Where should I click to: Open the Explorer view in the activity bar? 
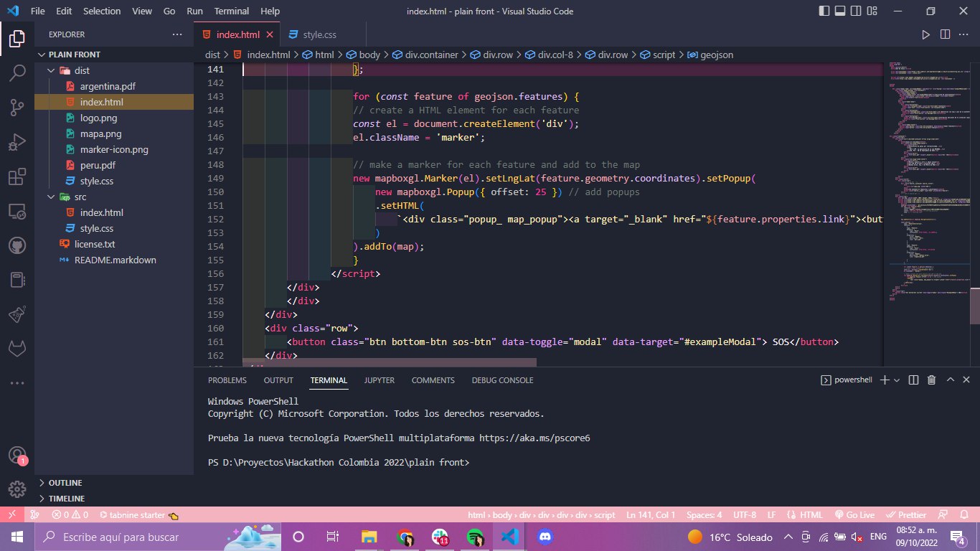17,39
